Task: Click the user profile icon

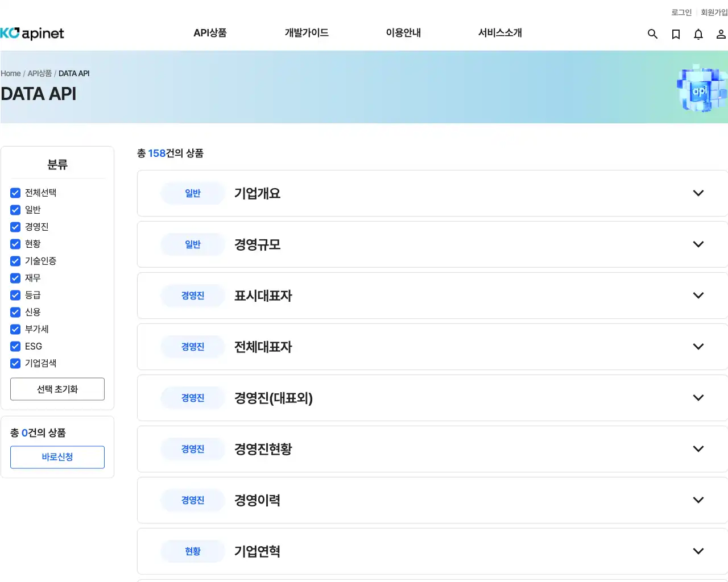Action: click(721, 34)
